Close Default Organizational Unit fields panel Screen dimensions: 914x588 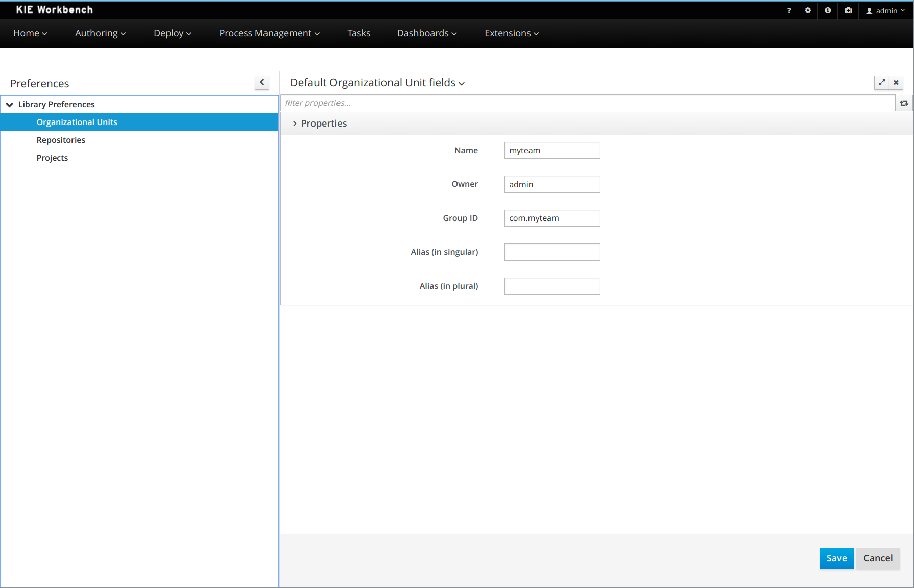pos(896,82)
